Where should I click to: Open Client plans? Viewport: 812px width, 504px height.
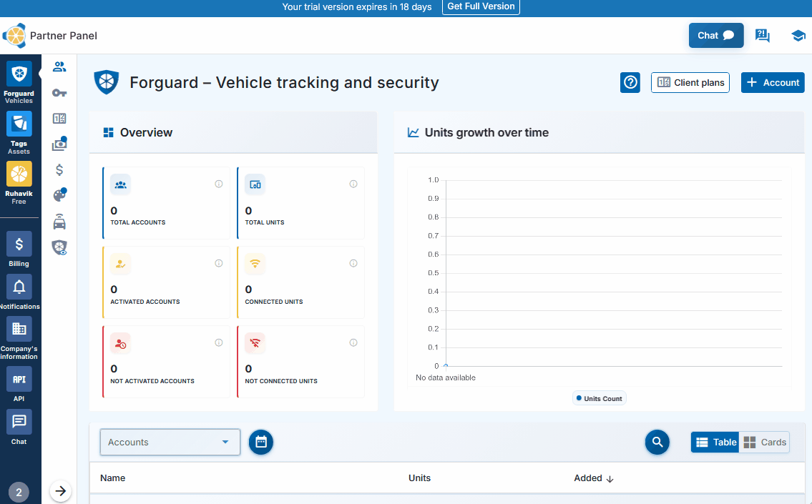click(690, 83)
